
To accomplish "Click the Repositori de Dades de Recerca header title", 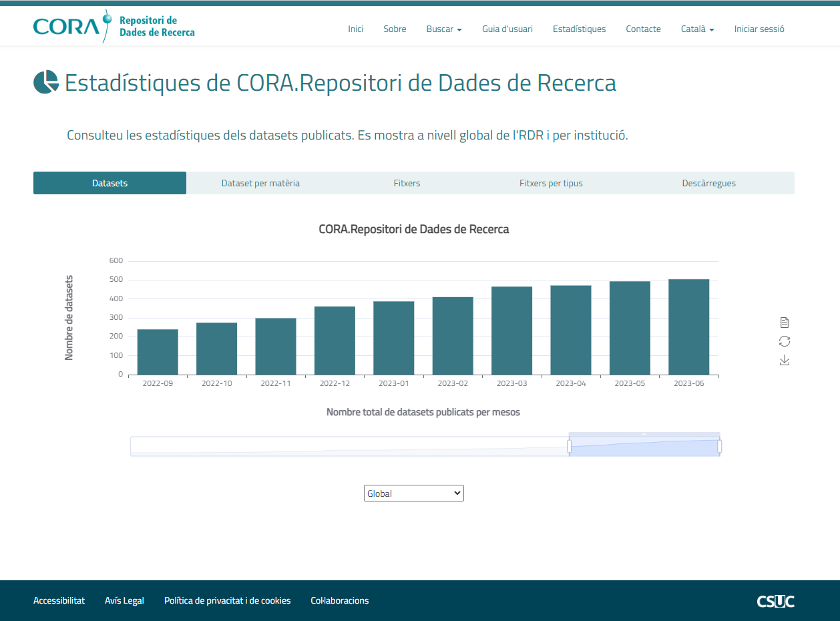I will 157,26.
